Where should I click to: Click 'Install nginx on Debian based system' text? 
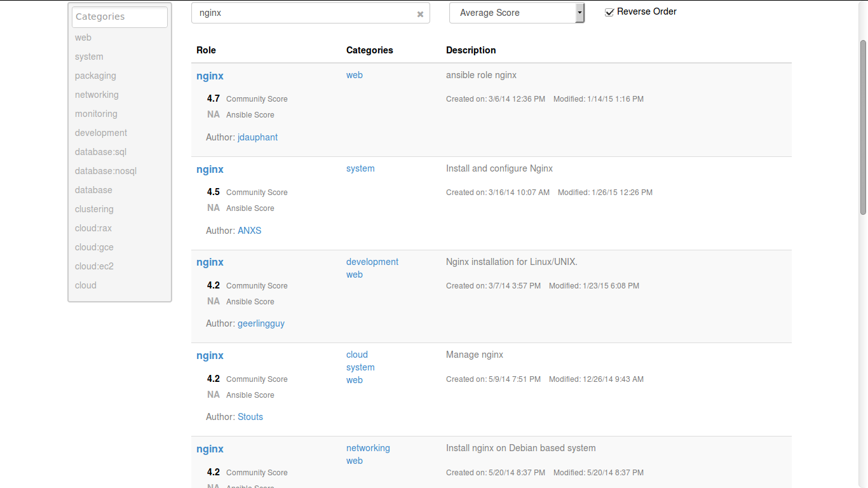pos(521,448)
